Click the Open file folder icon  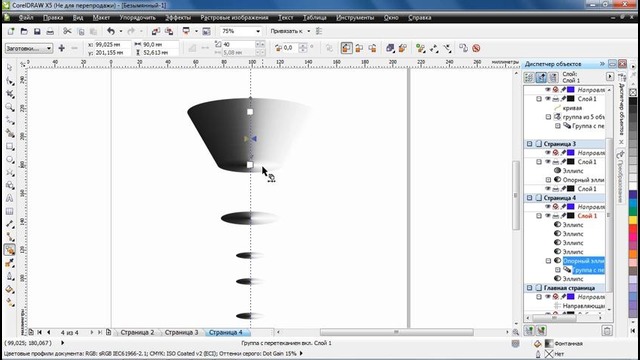click(24, 31)
